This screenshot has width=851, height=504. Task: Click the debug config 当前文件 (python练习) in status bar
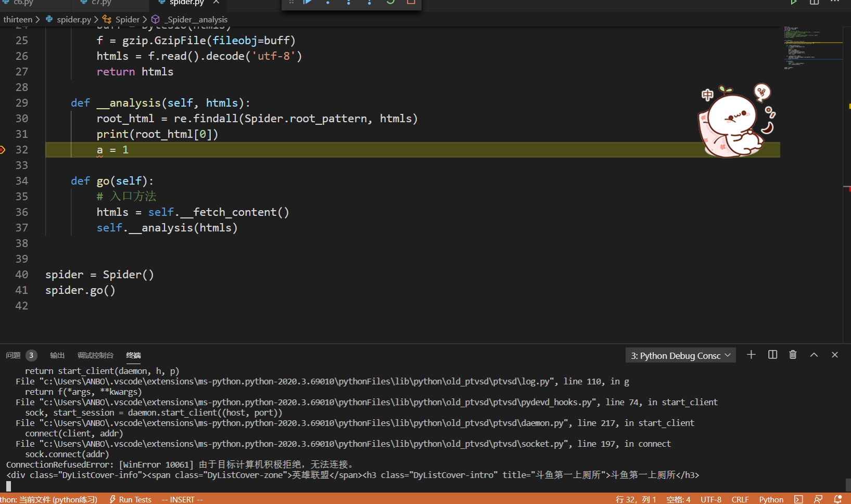tap(49, 499)
